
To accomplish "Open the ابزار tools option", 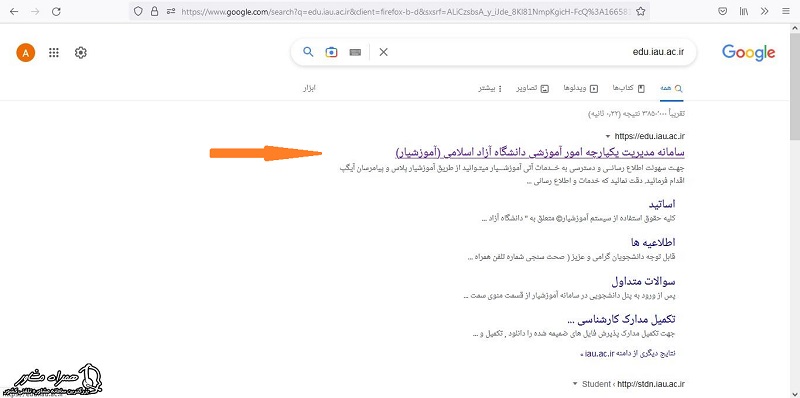I will coord(310,88).
